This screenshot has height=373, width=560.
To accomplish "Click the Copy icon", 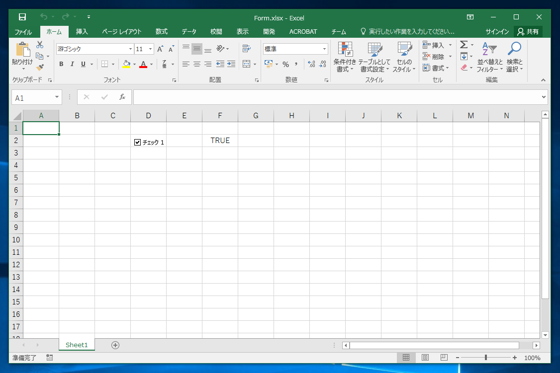I will 40,56.
